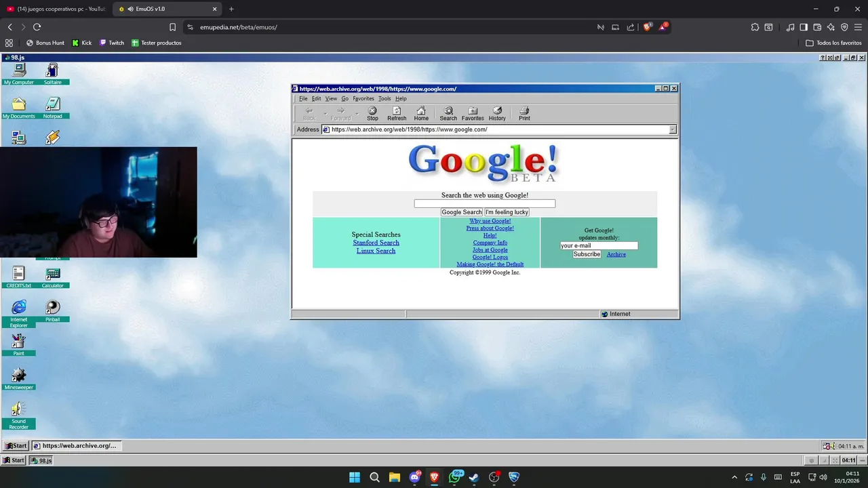
Task: Open Brave main hamburger menu
Action: pyautogui.click(x=858, y=27)
